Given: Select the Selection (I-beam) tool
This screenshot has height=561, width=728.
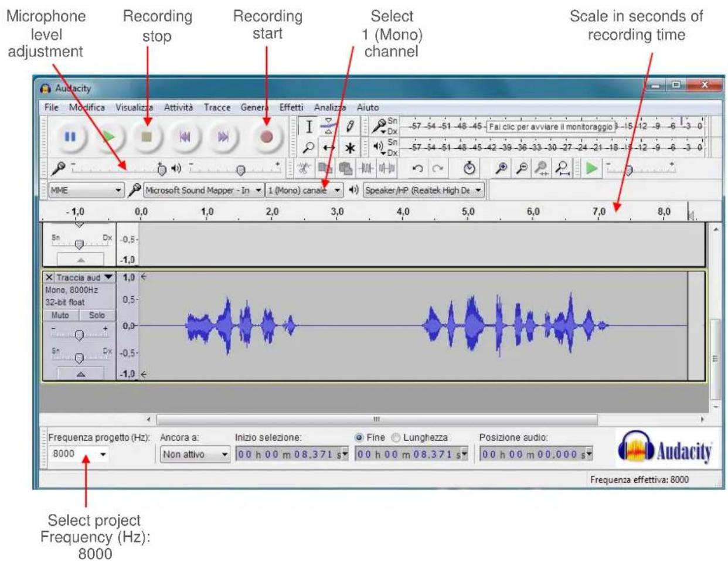Looking at the screenshot, I should (x=309, y=127).
